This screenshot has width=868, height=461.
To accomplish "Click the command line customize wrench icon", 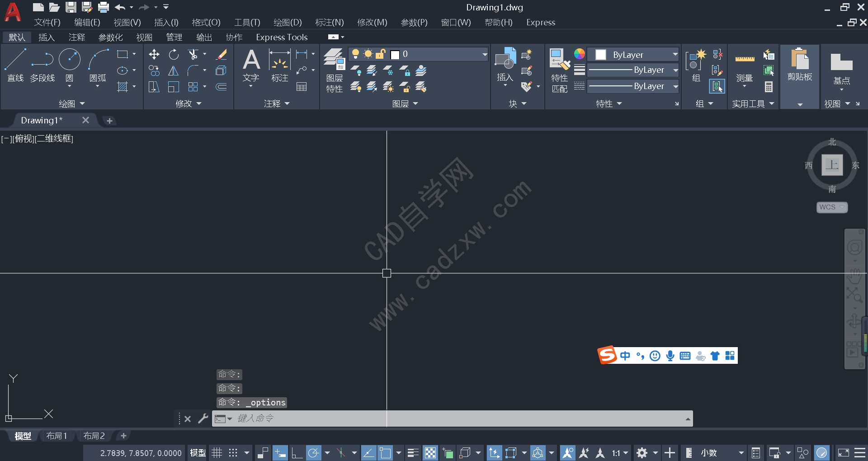I will click(203, 419).
